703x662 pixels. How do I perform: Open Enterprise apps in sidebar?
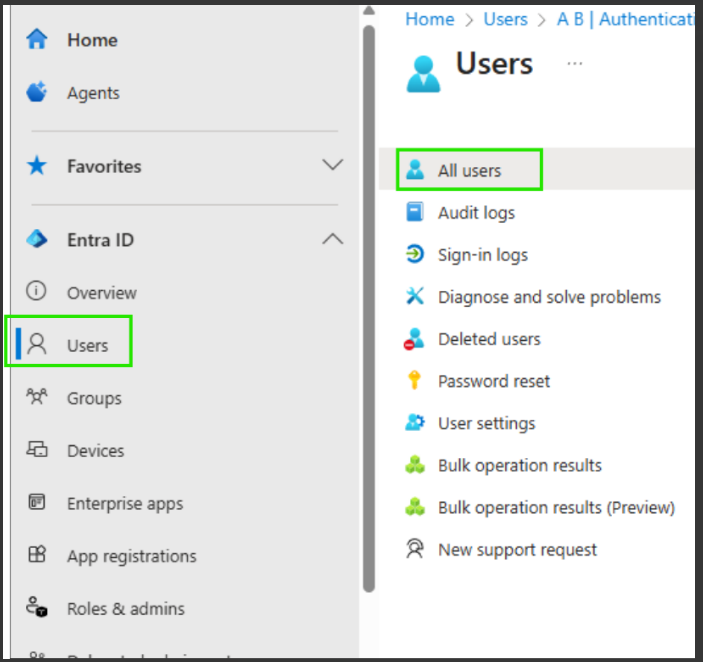pos(125,503)
